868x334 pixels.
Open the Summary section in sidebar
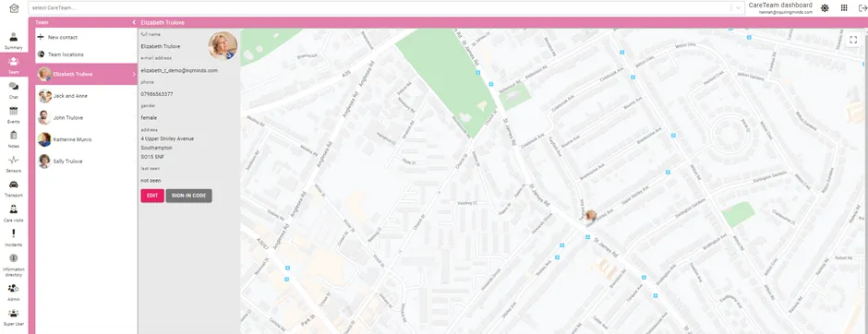coord(13,41)
